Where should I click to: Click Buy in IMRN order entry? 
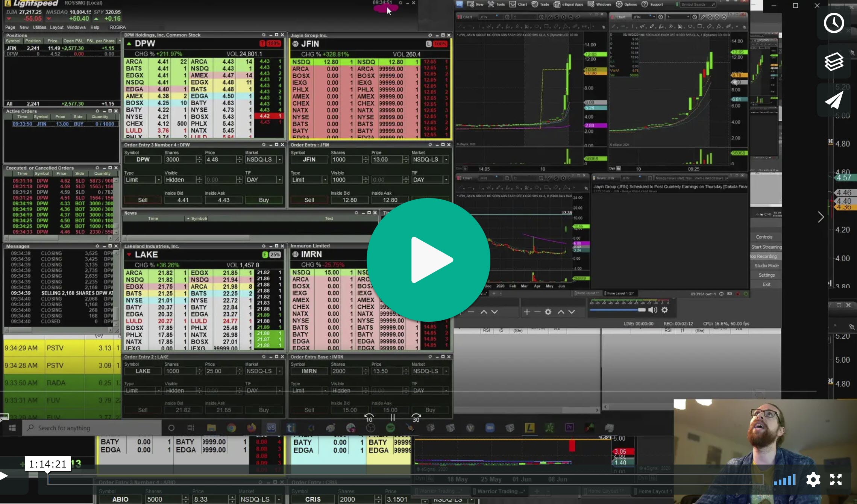pos(430,410)
